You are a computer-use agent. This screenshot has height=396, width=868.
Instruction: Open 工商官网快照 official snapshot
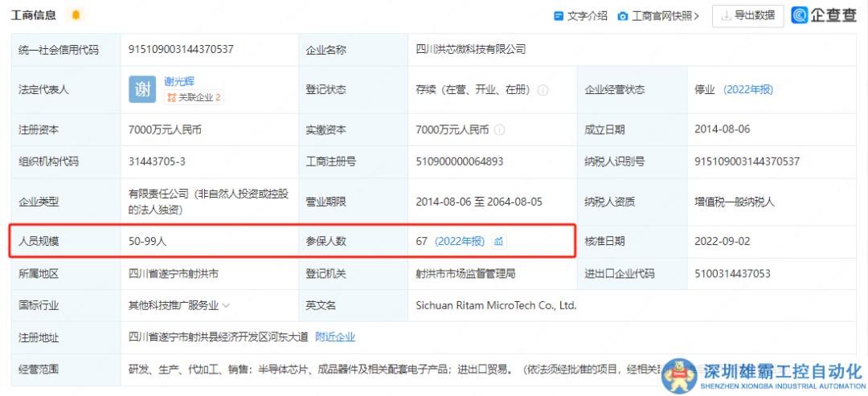tap(659, 16)
